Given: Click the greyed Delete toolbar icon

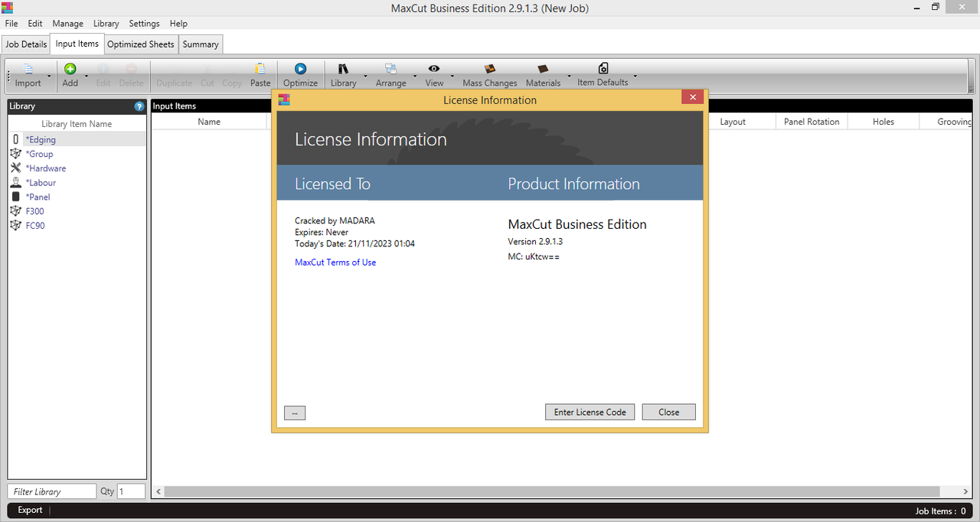Looking at the screenshot, I should click(x=131, y=69).
